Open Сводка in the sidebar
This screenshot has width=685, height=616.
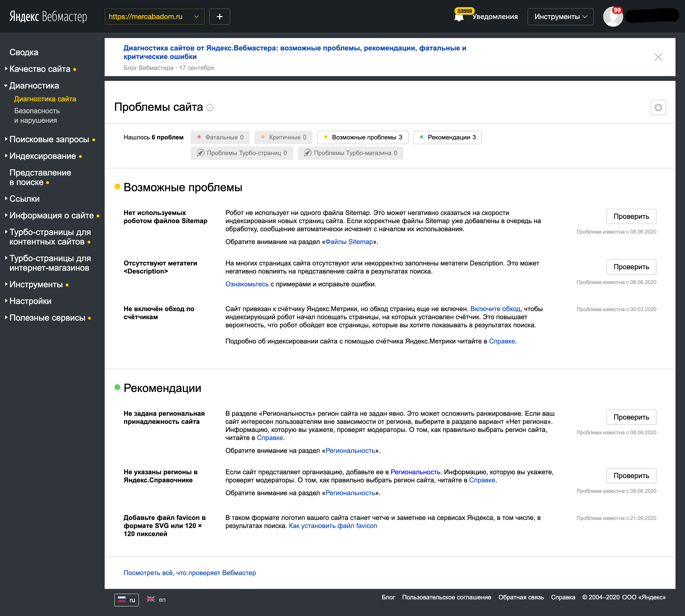click(24, 53)
